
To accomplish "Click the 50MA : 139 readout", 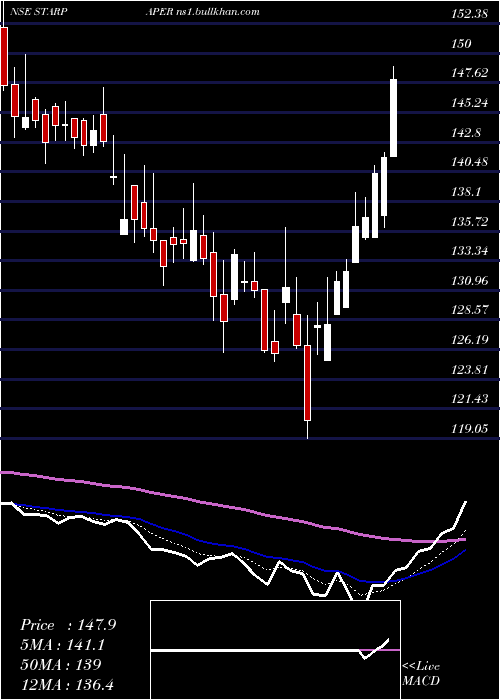I will [61, 665].
